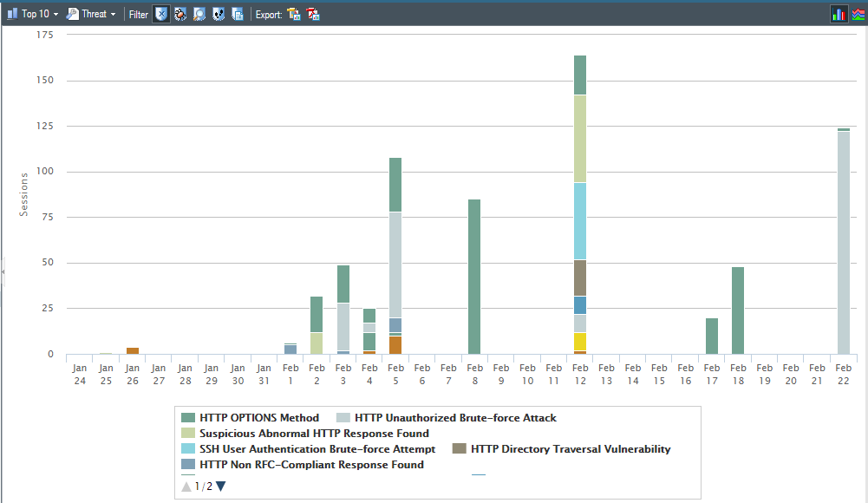Click HTTP Directory Traversal Vulnerability legend color
868x503 pixels.
460,449
